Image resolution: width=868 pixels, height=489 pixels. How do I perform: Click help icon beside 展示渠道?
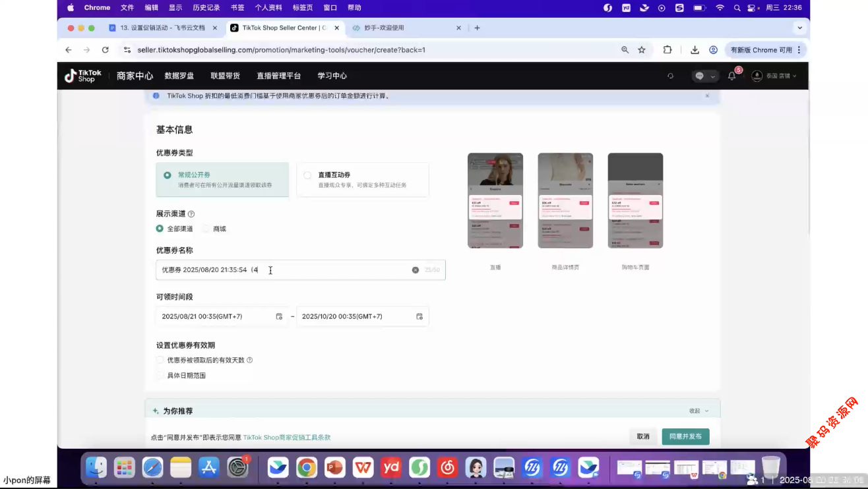point(191,214)
